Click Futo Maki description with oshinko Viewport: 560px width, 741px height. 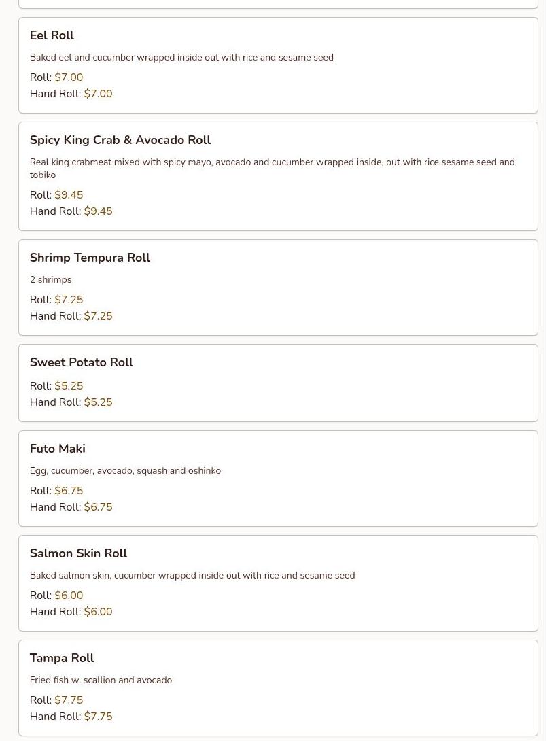pos(125,470)
